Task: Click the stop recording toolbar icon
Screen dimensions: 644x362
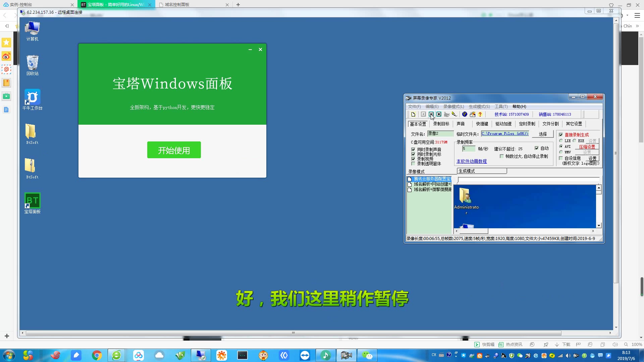Action: (439, 114)
